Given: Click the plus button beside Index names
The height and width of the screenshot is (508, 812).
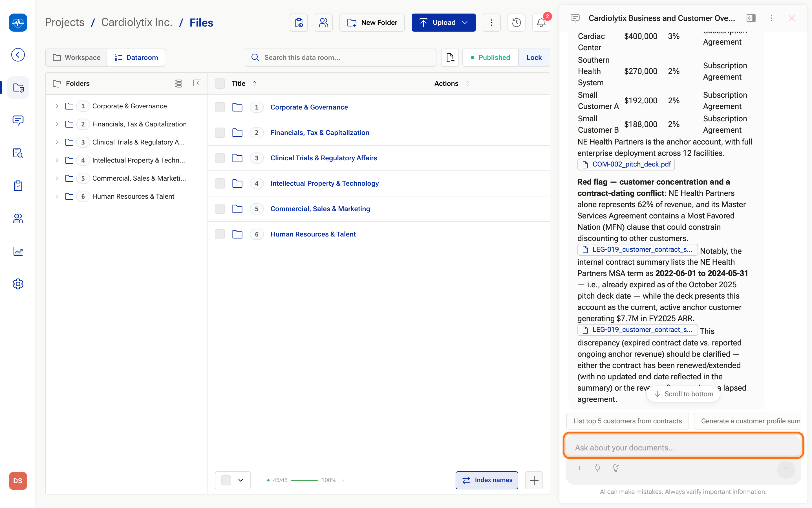Looking at the screenshot, I should pos(534,480).
